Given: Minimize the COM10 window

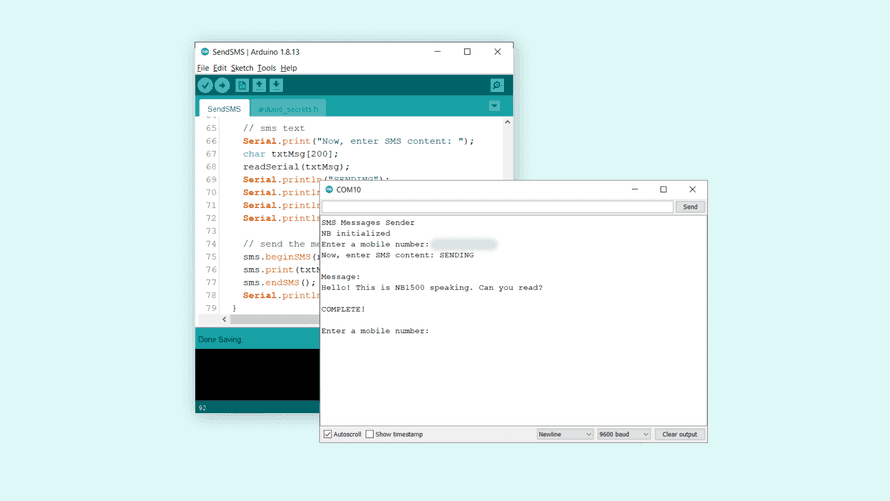Looking at the screenshot, I should click(x=635, y=190).
